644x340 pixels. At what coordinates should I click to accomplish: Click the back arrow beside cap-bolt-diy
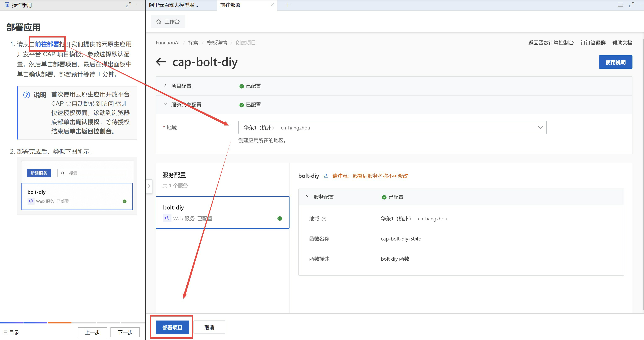point(161,62)
